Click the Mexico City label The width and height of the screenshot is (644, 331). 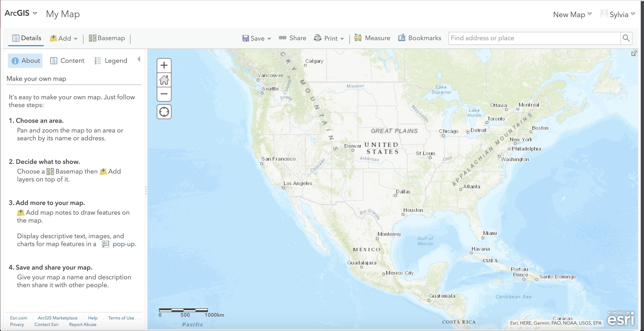[399, 273]
